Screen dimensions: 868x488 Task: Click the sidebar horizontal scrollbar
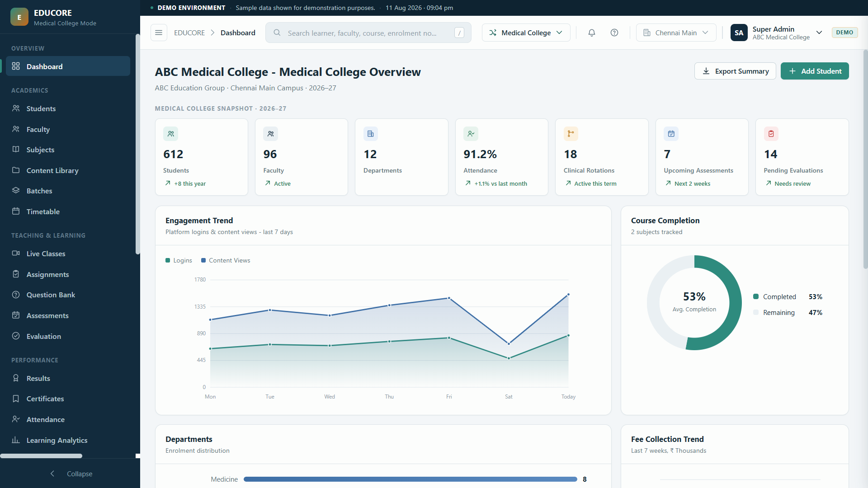41,456
